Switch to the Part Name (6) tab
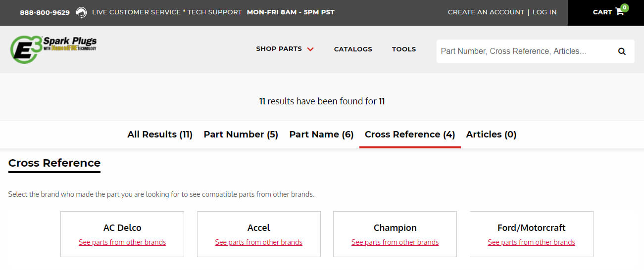This screenshot has width=644, height=270. point(321,135)
